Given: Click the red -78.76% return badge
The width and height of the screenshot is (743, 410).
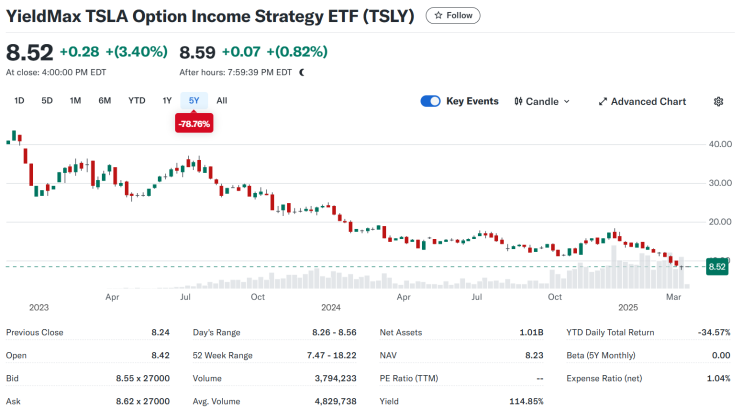Looking at the screenshot, I should pyautogui.click(x=193, y=124).
